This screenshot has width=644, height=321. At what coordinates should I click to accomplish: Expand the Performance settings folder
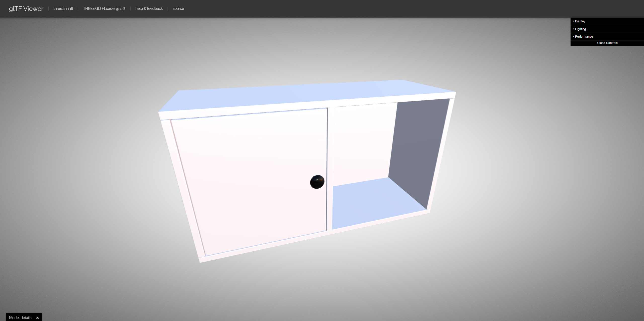[584, 37]
